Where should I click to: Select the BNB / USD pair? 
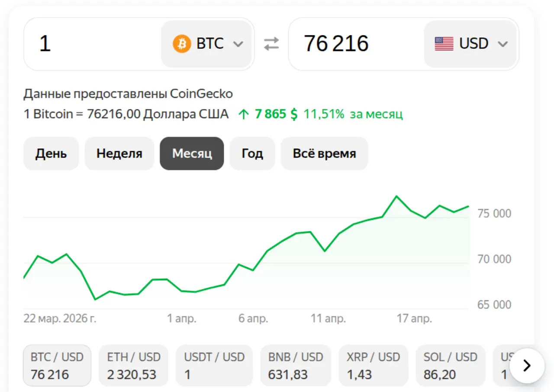click(296, 365)
